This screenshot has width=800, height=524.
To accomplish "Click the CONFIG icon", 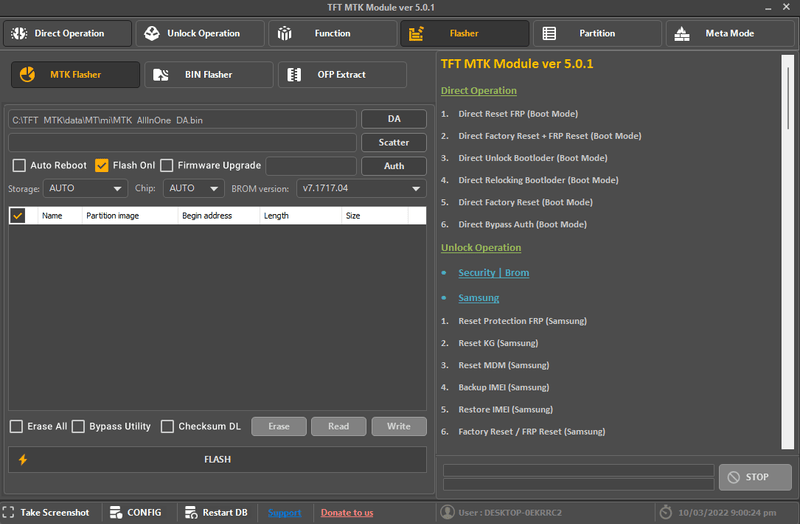I will pyautogui.click(x=116, y=512).
